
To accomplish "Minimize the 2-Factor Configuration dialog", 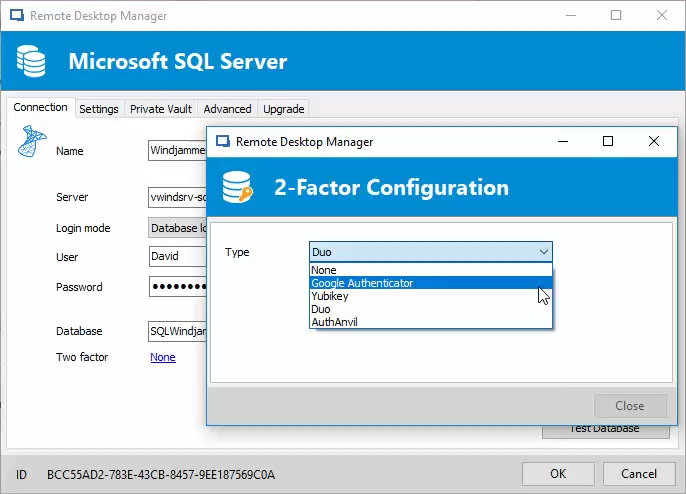I will click(563, 141).
